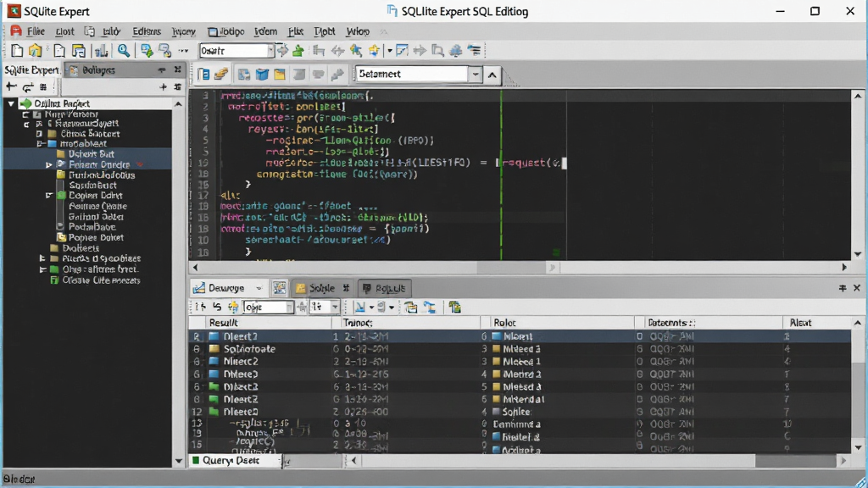Expand the Piterts tree node near bottom
The width and height of the screenshot is (868, 488).
click(42, 258)
